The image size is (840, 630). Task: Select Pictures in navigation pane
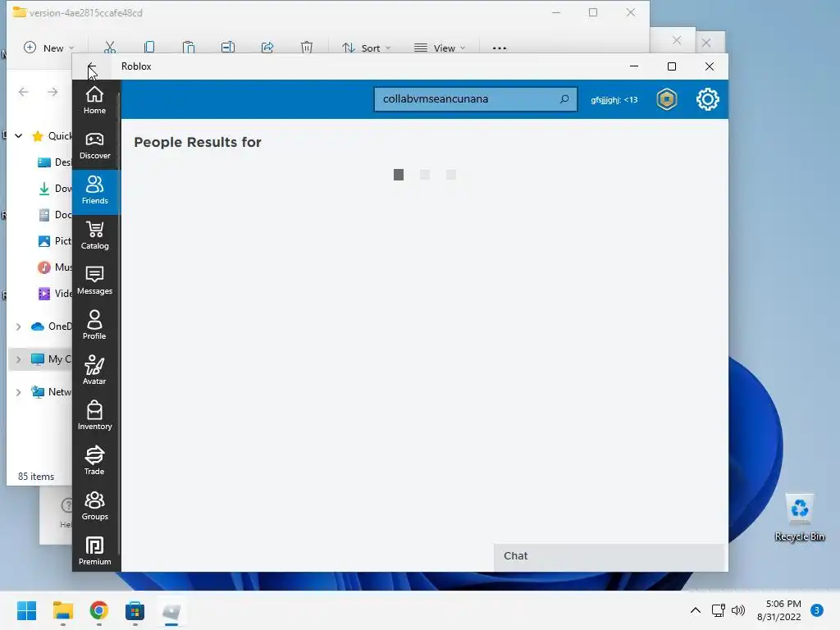pyautogui.click(x=54, y=240)
